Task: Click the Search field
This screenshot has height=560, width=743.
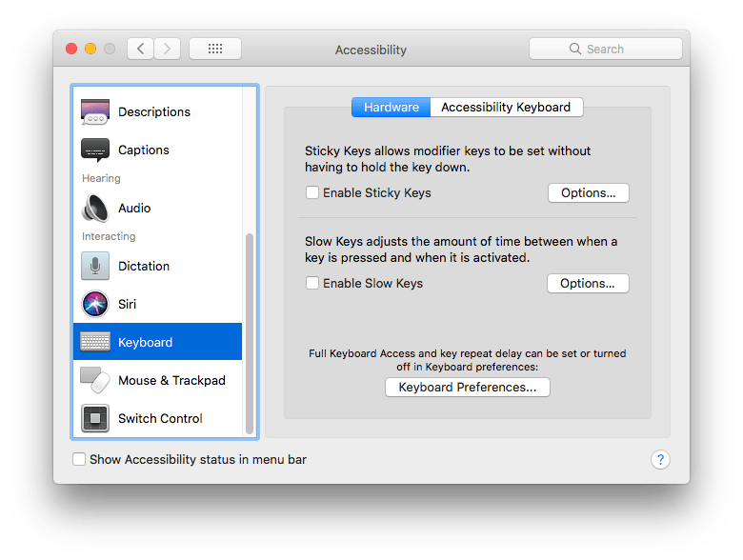Action: coord(606,50)
